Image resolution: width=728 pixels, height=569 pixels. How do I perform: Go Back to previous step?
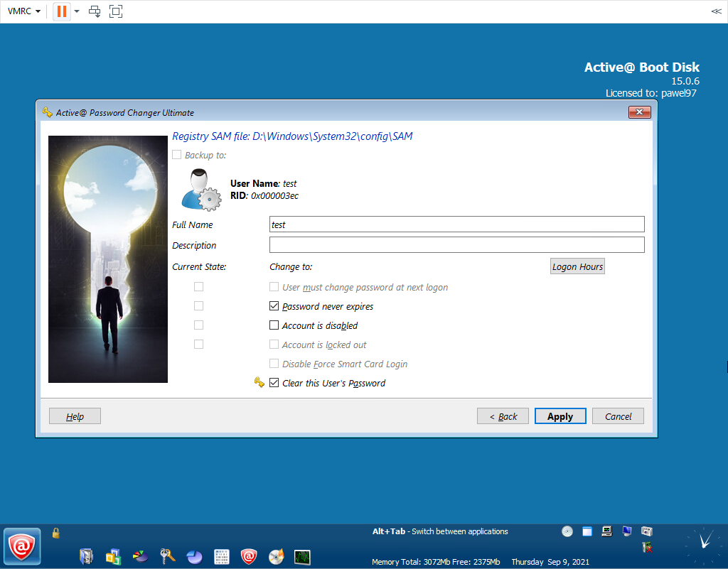coord(503,416)
